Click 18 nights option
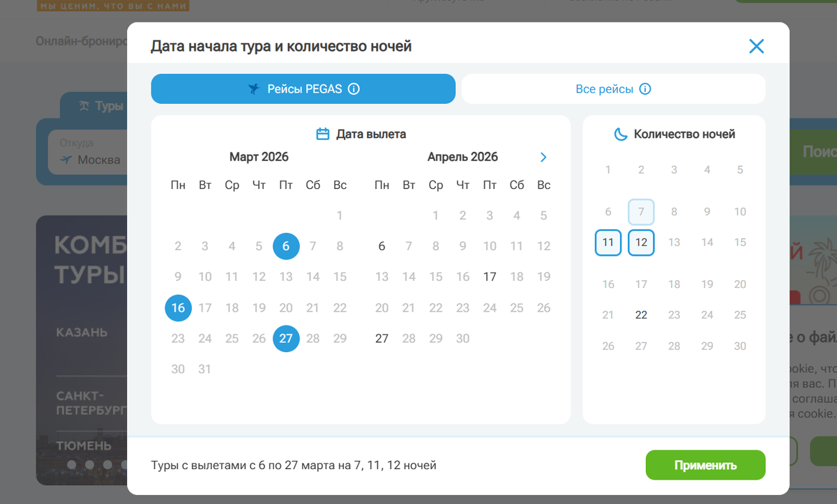 coord(674,284)
